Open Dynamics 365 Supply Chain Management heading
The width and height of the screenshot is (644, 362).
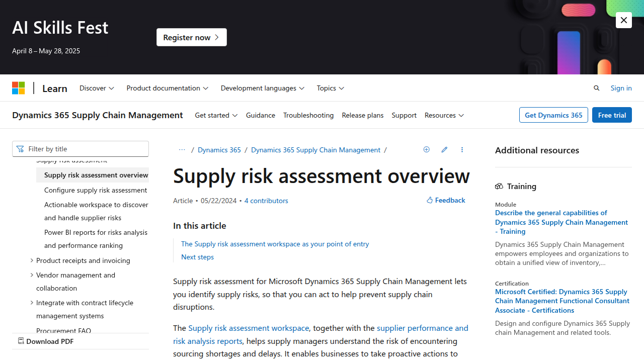pyautogui.click(x=98, y=115)
